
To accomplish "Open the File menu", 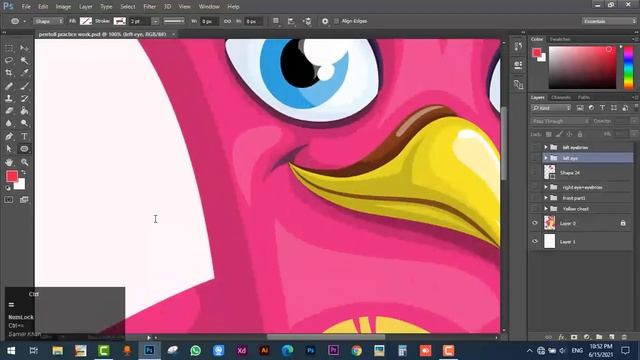I will [x=26, y=7].
